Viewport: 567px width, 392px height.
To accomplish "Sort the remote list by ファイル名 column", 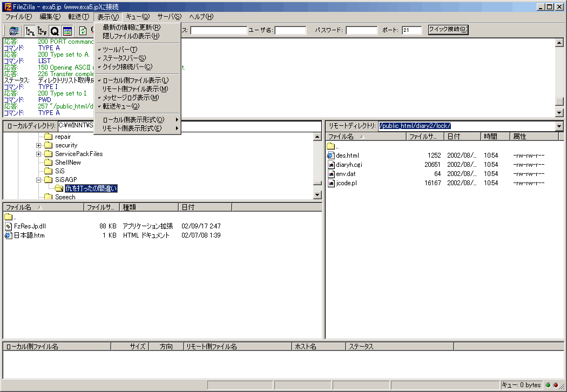I will (x=366, y=136).
